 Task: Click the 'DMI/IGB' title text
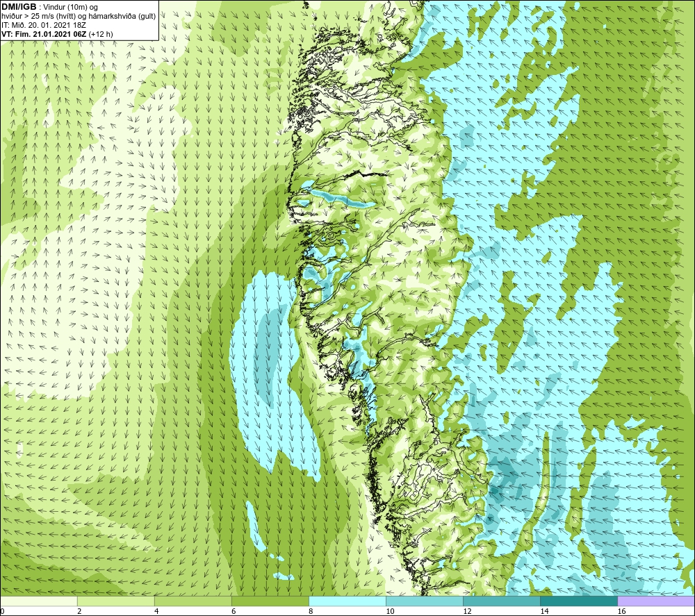[x=19, y=7]
